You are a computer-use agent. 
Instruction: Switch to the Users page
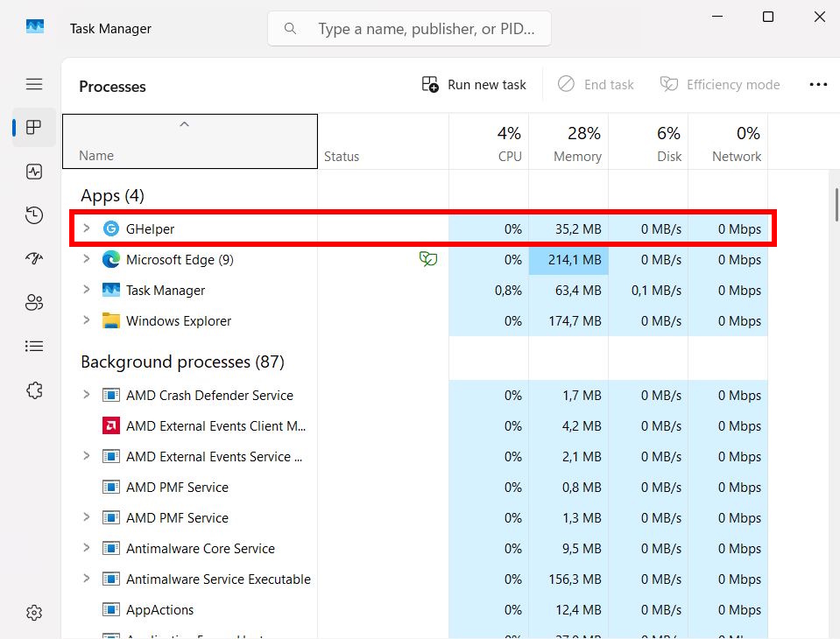pos(34,303)
